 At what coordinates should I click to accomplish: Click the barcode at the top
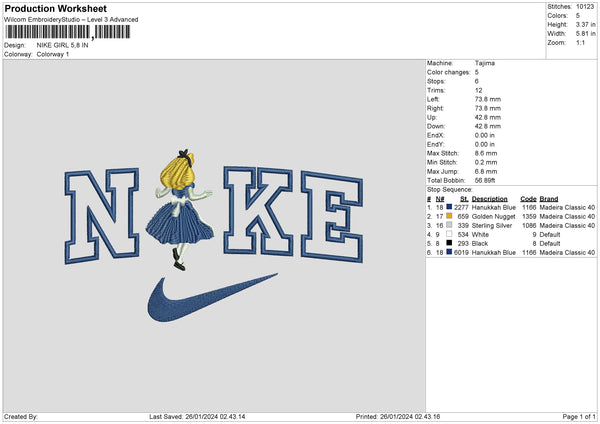pyautogui.click(x=68, y=32)
